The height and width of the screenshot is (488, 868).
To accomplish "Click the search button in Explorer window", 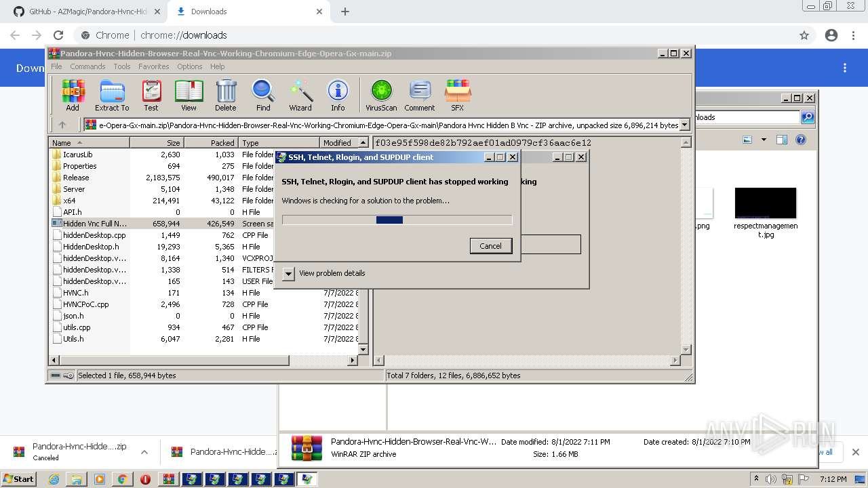I will coord(808,117).
